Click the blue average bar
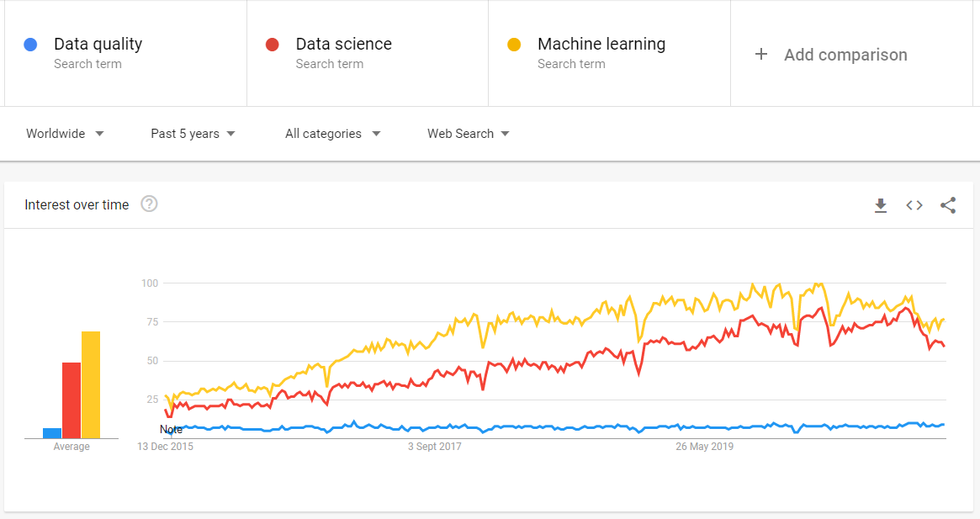This screenshot has height=519, width=980. 52,433
